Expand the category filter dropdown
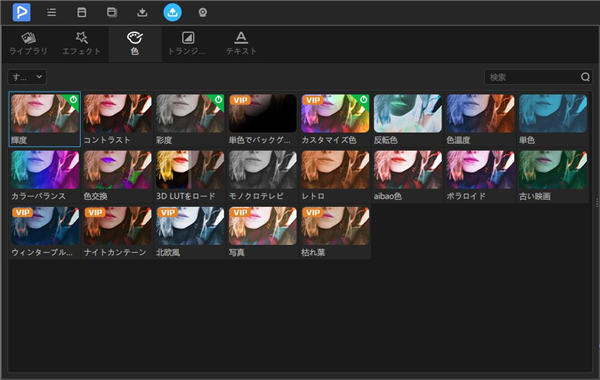The width and height of the screenshot is (600, 380). (x=27, y=77)
